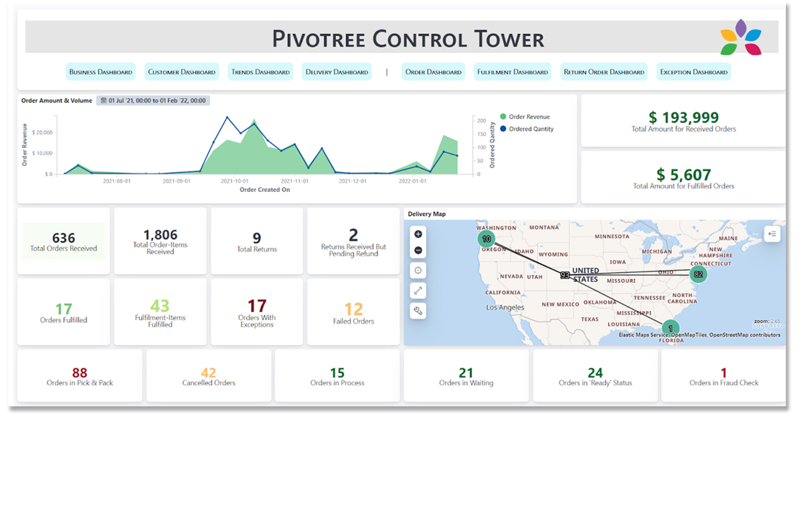Click the Orders in Fraud Check card

724,376
